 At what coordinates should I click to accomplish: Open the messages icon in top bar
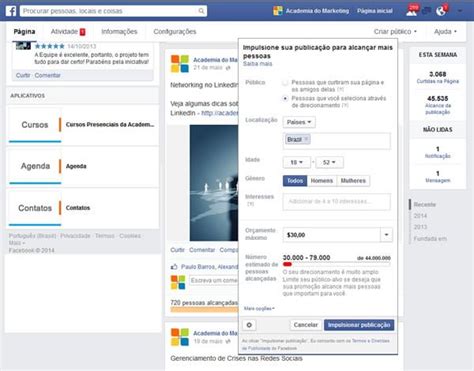tap(426, 11)
